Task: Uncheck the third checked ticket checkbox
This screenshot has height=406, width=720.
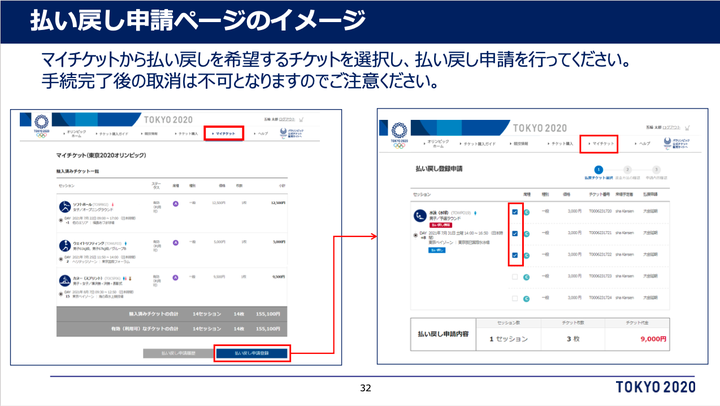Action: click(515, 256)
